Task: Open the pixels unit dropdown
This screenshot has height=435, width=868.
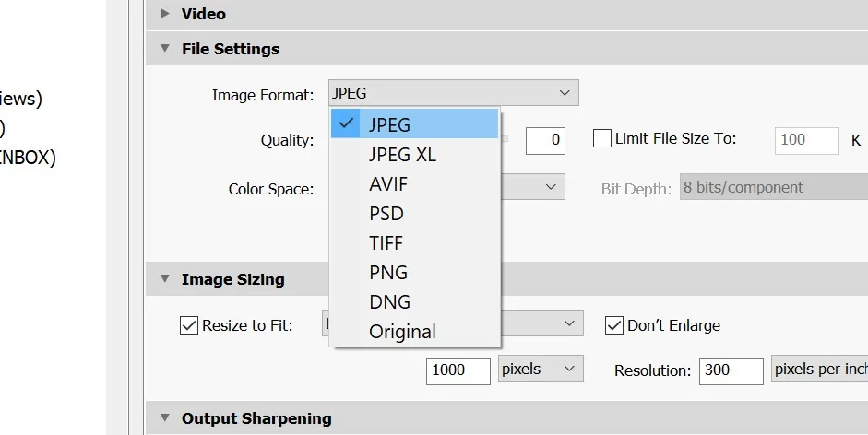Action: coord(541,369)
